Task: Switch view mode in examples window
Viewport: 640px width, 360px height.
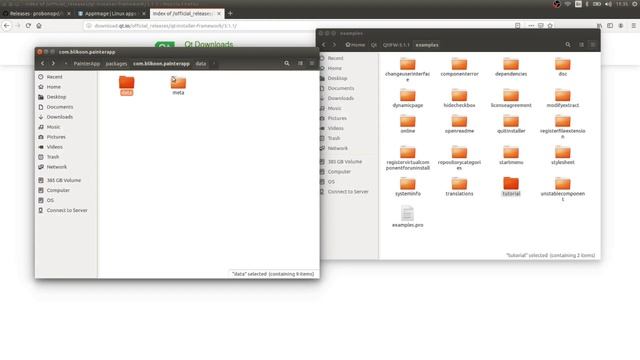Action: [581, 44]
